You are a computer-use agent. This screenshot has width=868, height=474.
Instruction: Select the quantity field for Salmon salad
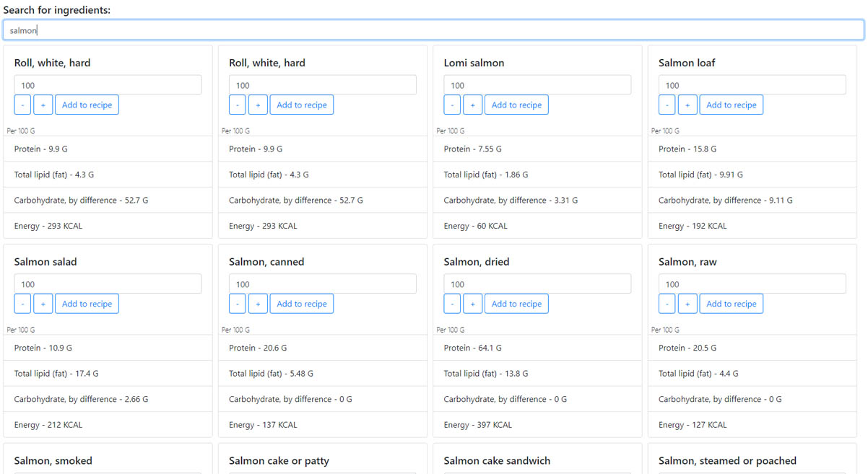pyautogui.click(x=108, y=283)
